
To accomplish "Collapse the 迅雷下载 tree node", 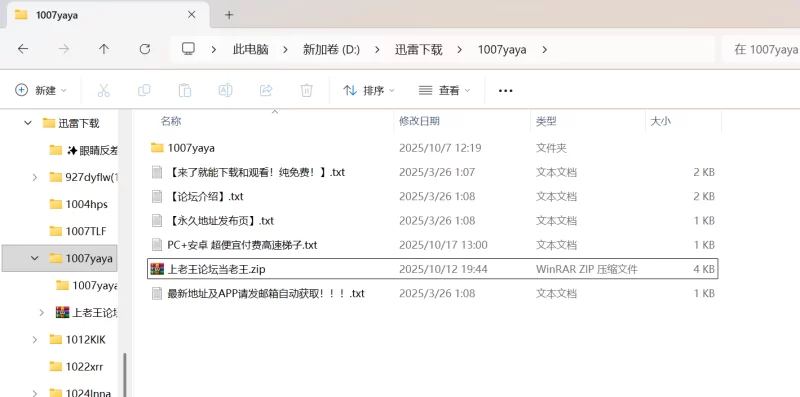I will click(x=28, y=123).
